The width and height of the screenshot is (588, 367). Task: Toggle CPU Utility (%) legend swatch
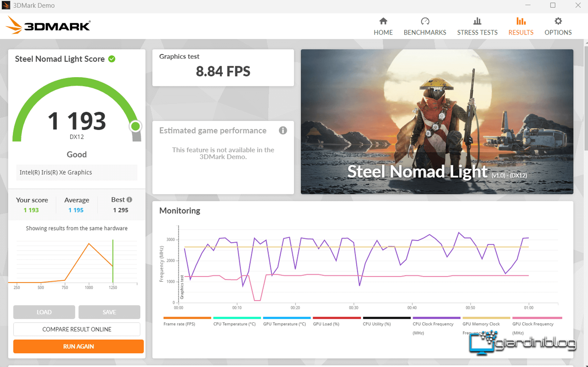click(x=387, y=318)
